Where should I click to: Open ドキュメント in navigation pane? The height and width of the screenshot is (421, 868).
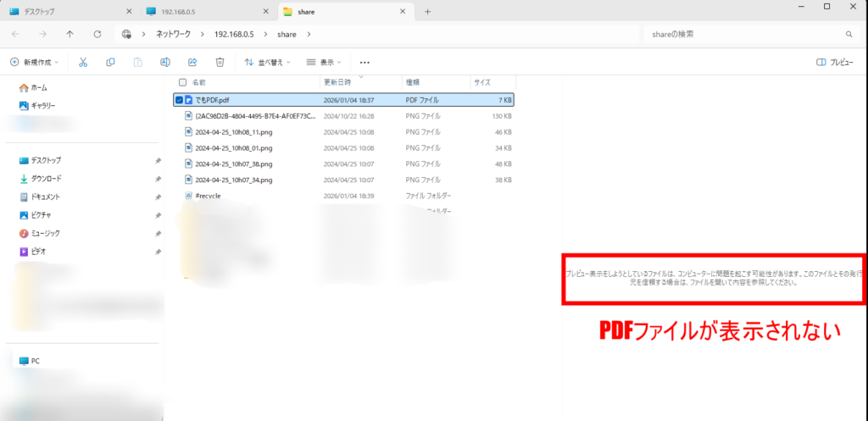[x=40, y=197]
